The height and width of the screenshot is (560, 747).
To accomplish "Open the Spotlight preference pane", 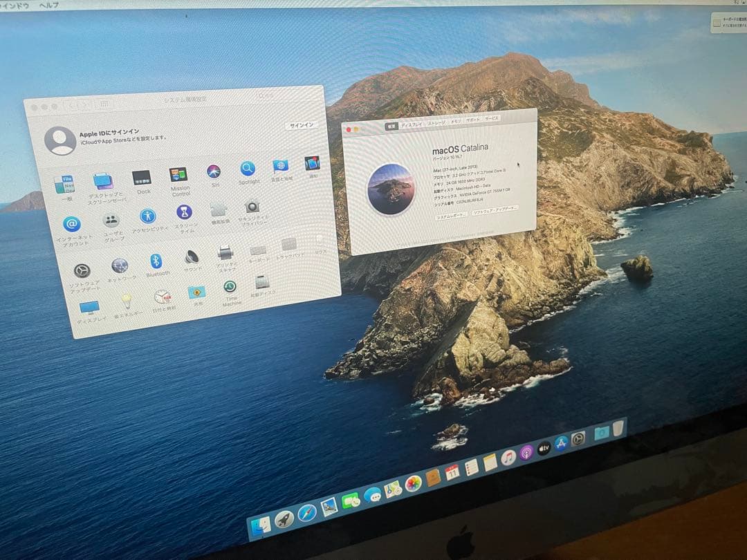I will (x=248, y=169).
